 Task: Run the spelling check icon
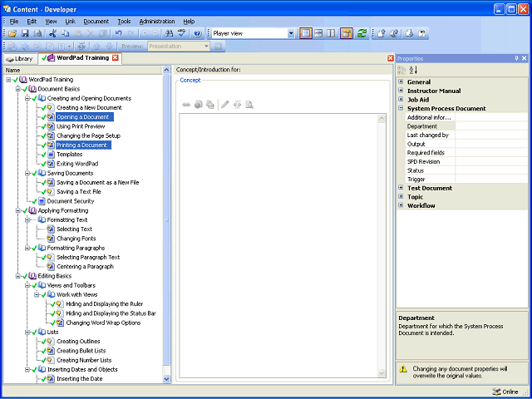(x=182, y=33)
